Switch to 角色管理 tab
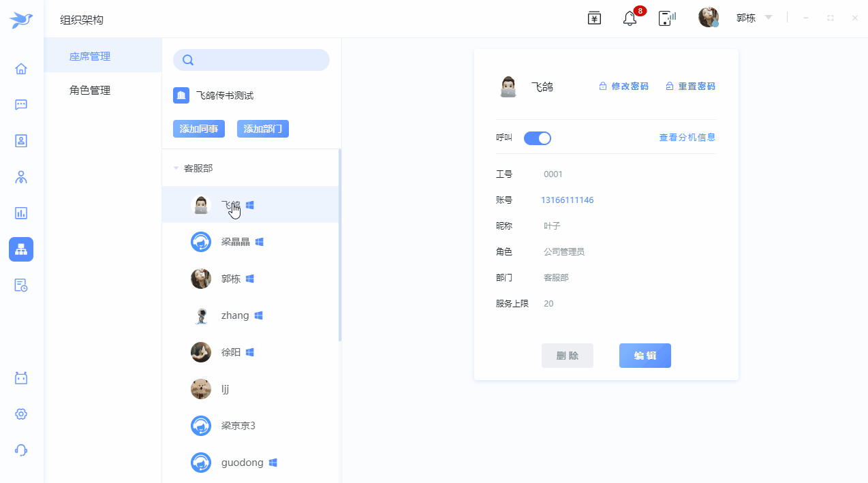868x483 pixels. tap(90, 90)
